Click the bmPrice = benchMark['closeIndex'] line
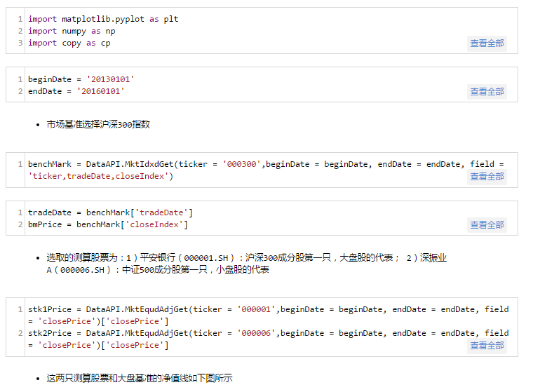Viewport: 533px width, 392px height. (x=108, y=225)
